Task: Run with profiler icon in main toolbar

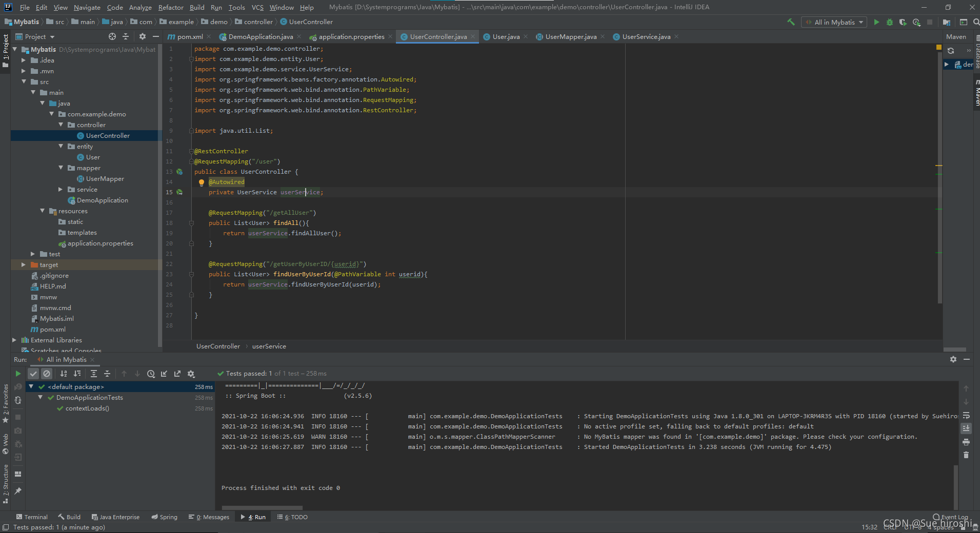Action: click(x=916, y=22)
